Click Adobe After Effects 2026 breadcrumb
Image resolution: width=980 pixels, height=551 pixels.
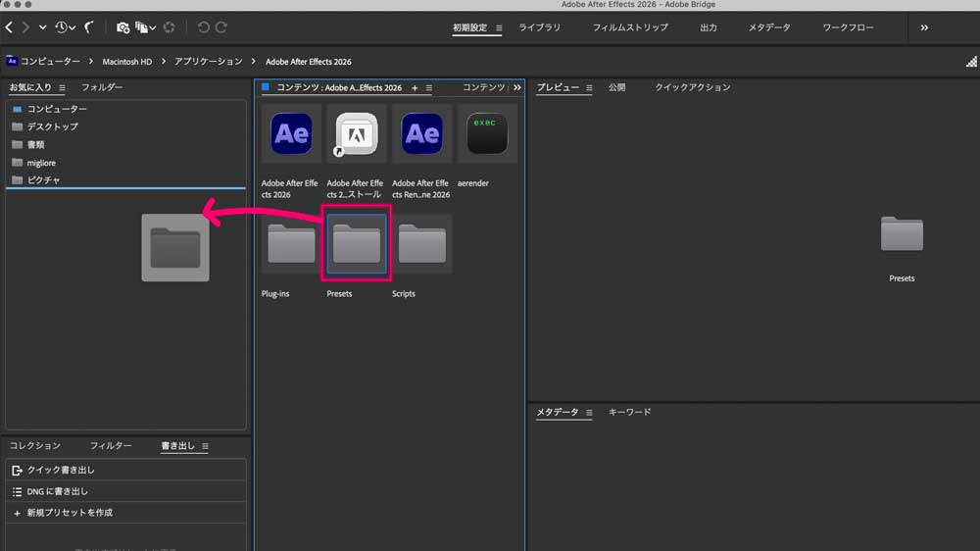pyautogui.click(x=308, y=62)
